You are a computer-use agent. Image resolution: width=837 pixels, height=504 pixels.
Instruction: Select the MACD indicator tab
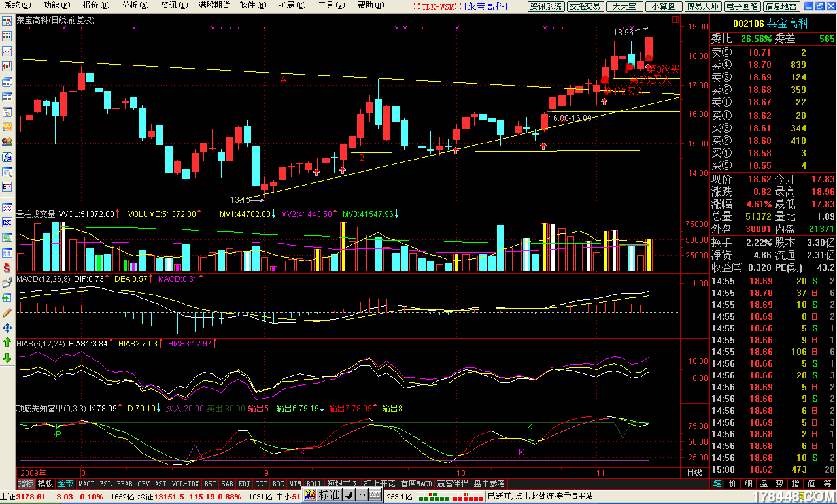(86, 484)
